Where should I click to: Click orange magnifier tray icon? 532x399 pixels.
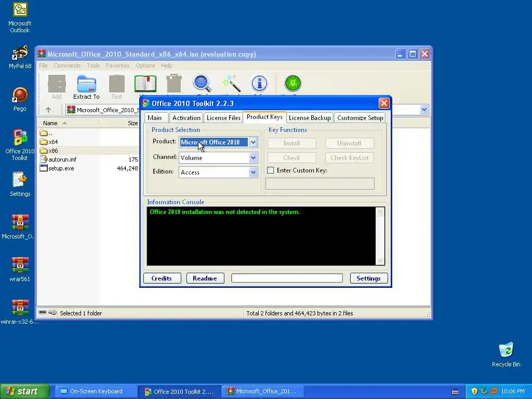coord(494,391)
